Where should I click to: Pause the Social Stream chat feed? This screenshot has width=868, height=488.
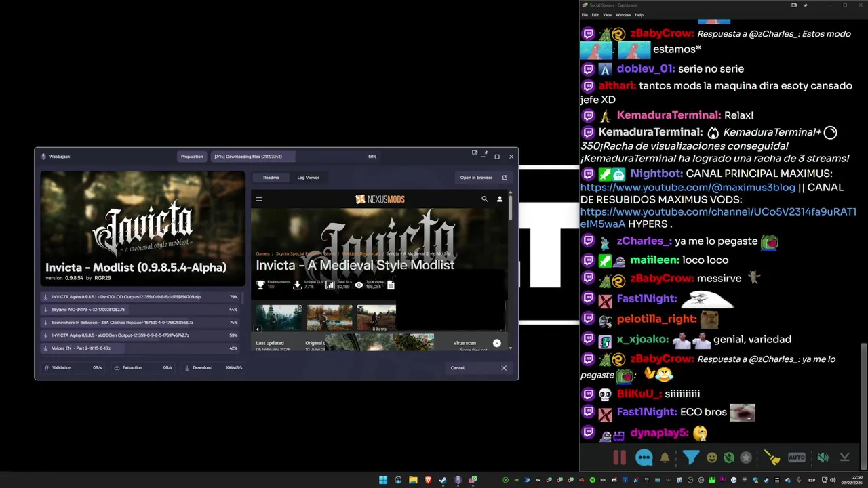[619, 457]
